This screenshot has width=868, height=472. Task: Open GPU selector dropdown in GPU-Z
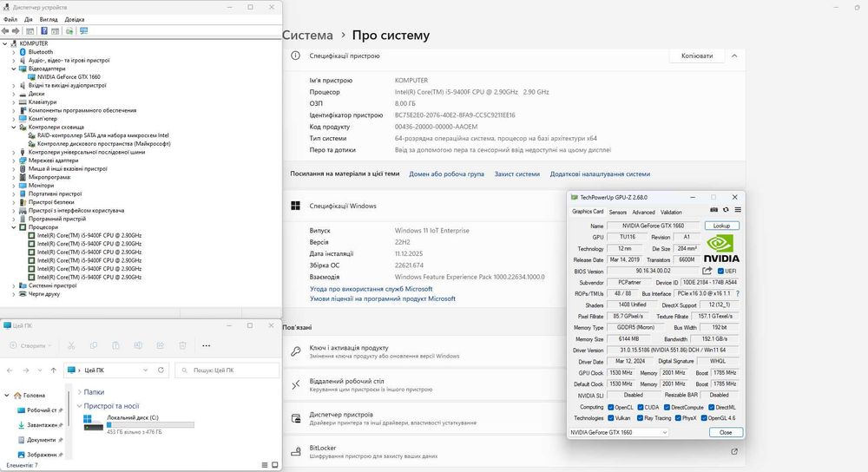coord(619,432)
